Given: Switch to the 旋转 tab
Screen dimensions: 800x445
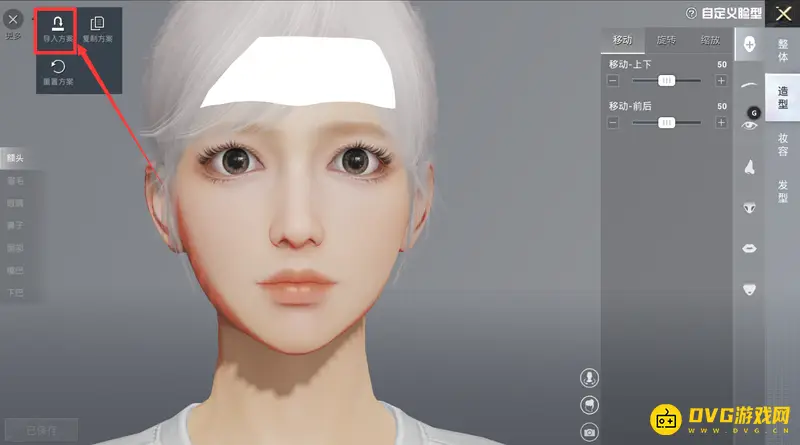Looking at the screenshot, I should click(666, 40).
